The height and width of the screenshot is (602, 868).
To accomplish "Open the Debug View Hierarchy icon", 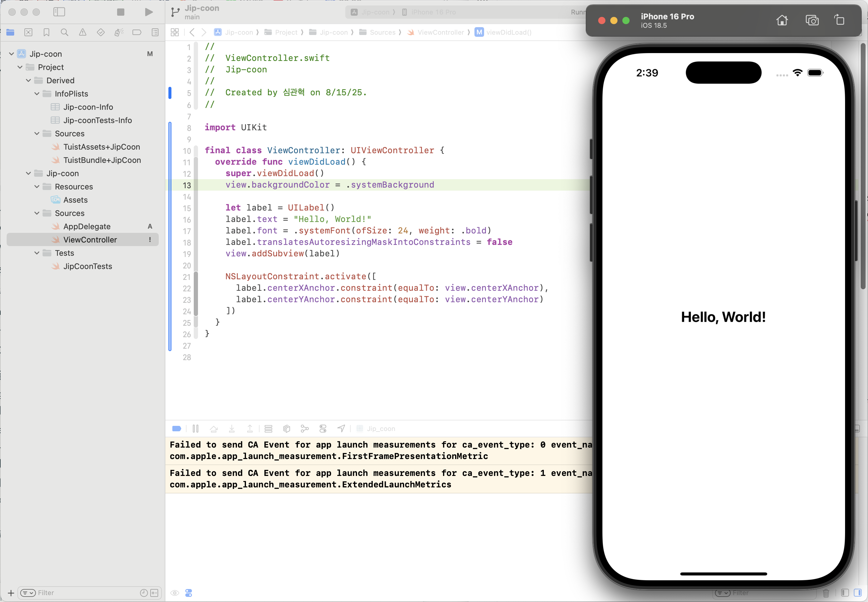I will click(x=286, y=429).
